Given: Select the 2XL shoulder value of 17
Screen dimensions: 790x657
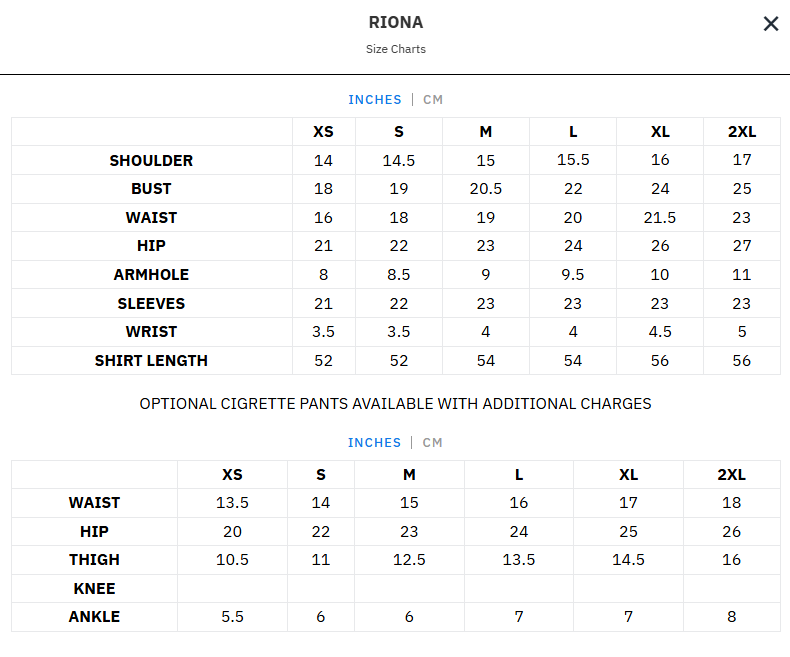Looking at the screenshot, I should (741, 160).
